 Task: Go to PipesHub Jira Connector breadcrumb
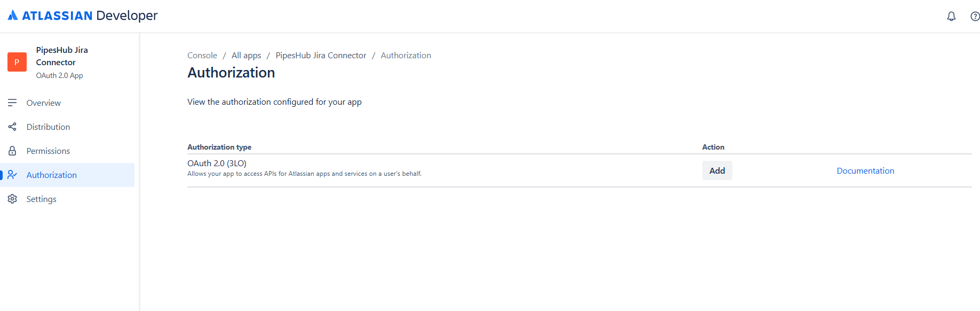point(320,55)
